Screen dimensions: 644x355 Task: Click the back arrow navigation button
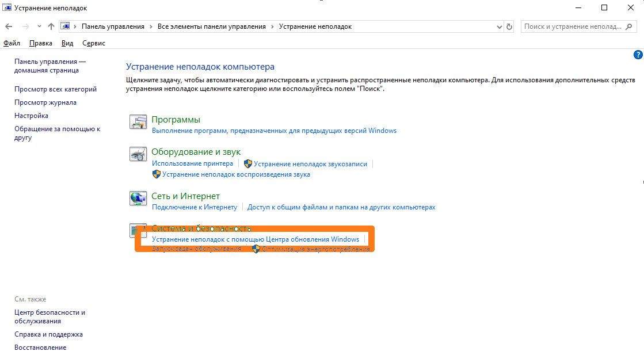(9, 26)
